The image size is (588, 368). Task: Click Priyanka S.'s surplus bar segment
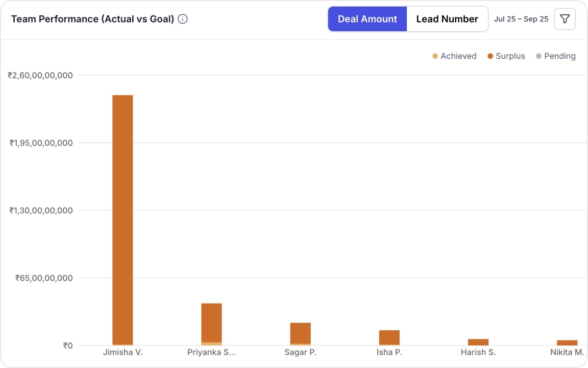pyautogui.click(x=211, y=322)
